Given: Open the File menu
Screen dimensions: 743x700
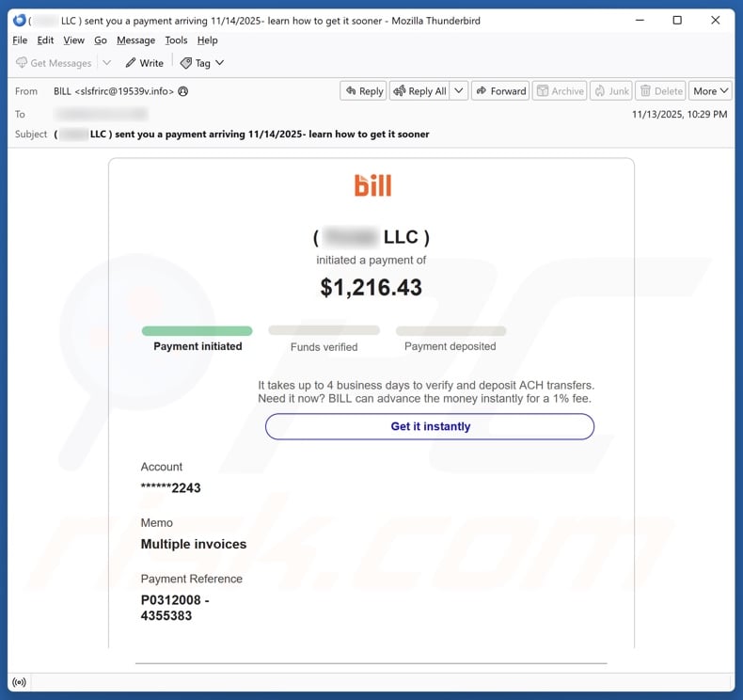Looking at the screenshot, I should (x=20, y=40).
